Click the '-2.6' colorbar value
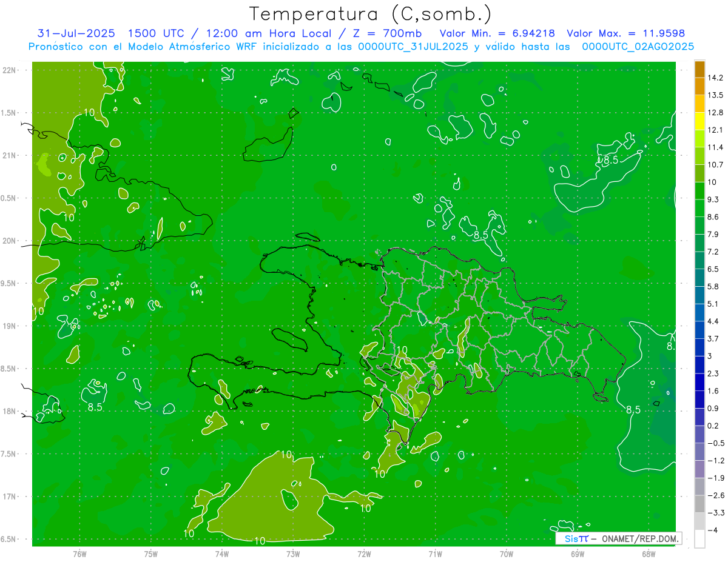The image size is (728, 562). click(x=716, y=496)
